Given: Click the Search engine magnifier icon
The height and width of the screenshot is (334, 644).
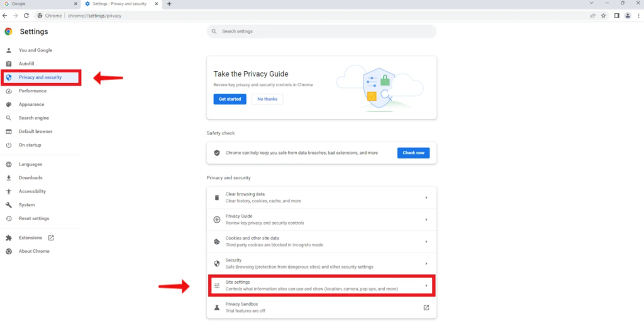Looking at the screenshot, I should (x=9, y=118).
